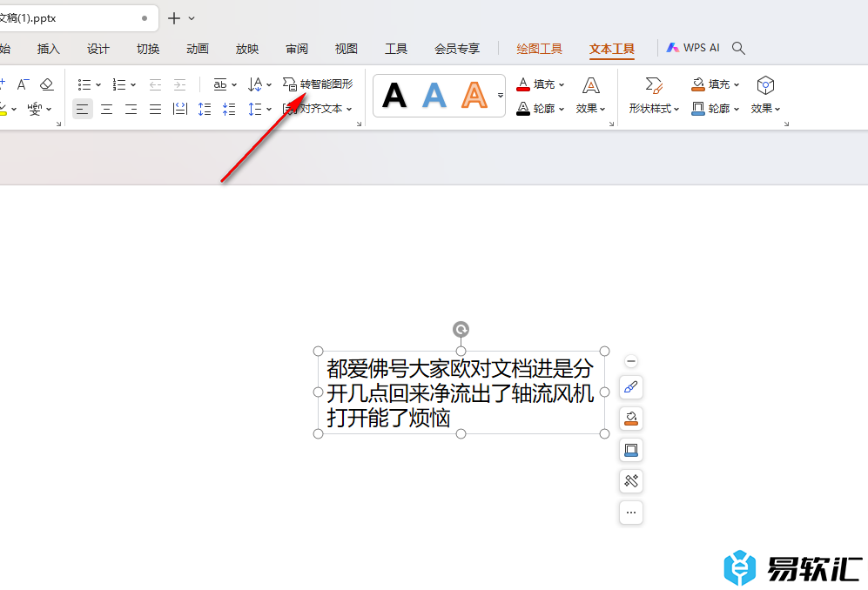Screen dimensions: 868x590
Task: Click Convert to Smart Graphic (转智能图形)
Action: pos(318,84)
